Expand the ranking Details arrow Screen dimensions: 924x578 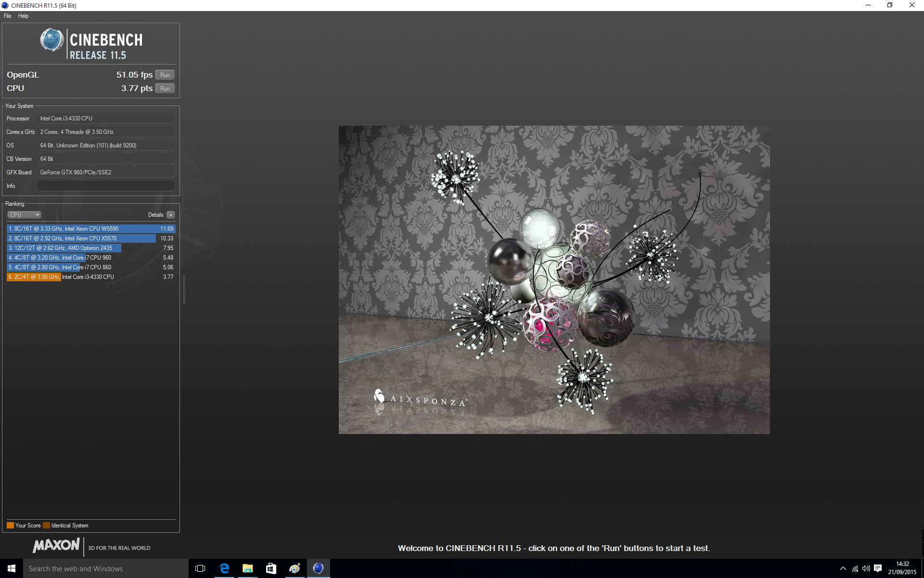click(x=171, y=215)
